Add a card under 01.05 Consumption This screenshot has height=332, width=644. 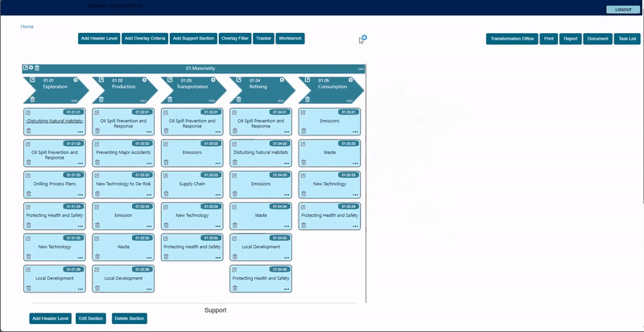(350, 80)
